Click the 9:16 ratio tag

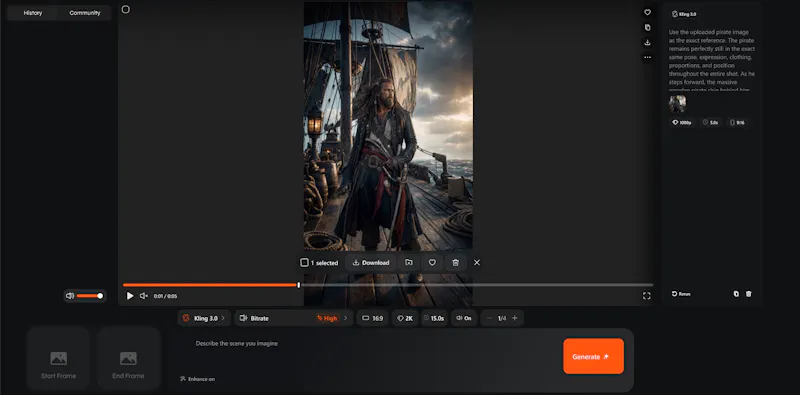coord(737,122)
